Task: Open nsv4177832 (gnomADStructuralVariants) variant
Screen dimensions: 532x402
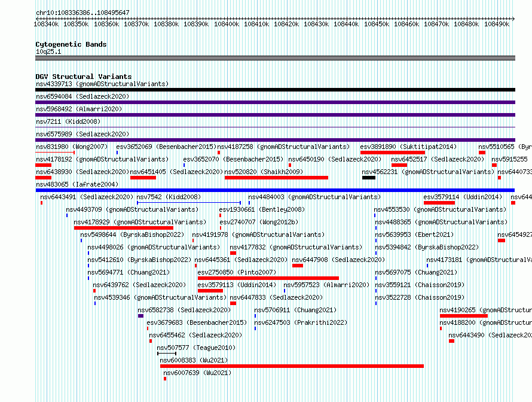Action: [296, 247]
